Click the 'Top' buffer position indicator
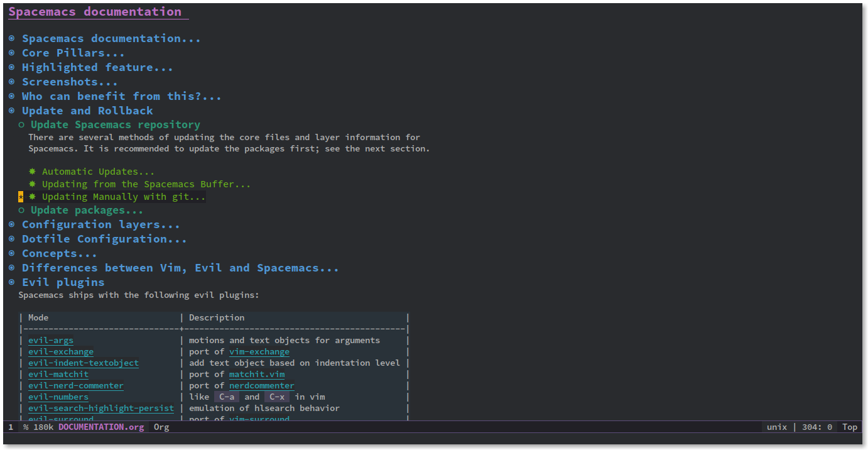The width and height of the screenshot is (868, 450). pos(850,427)
